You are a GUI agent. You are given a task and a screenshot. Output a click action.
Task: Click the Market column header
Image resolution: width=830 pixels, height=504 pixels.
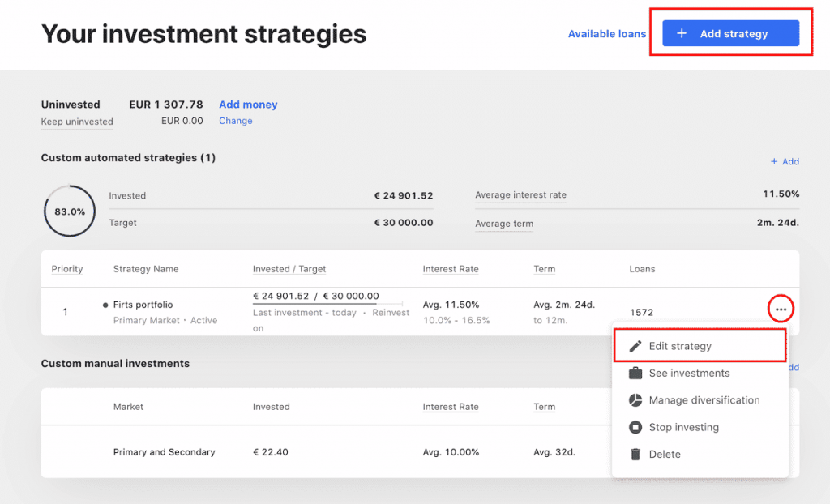[x=128, y=407]
